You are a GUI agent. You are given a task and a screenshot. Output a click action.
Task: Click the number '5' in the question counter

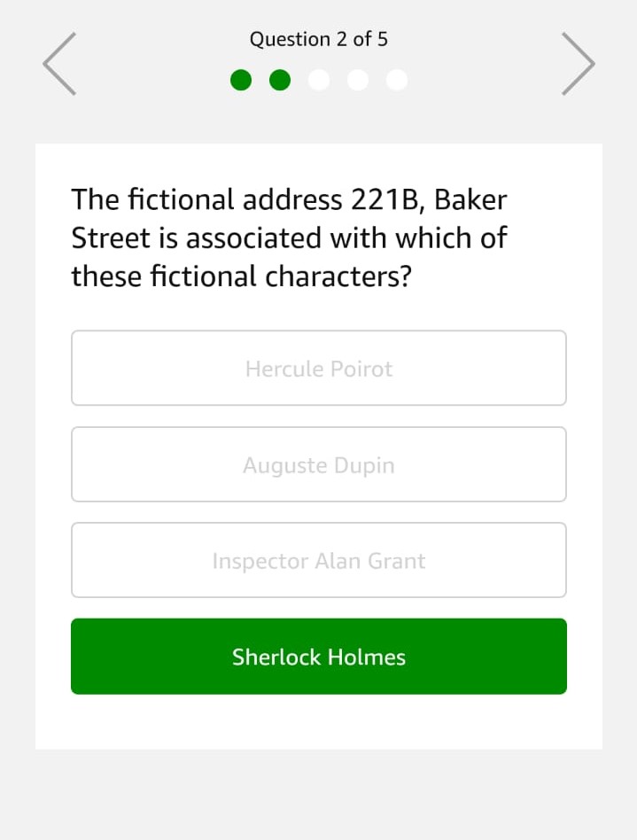click(382, 39)
